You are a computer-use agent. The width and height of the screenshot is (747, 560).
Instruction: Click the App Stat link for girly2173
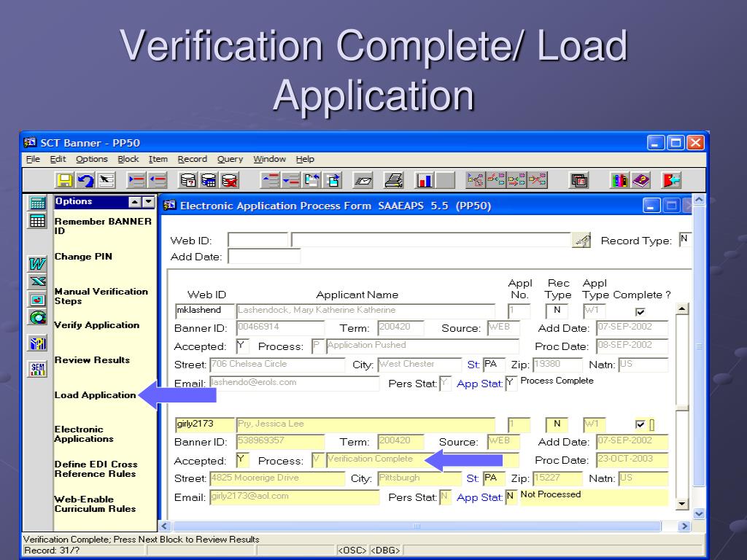pos(479,497)
